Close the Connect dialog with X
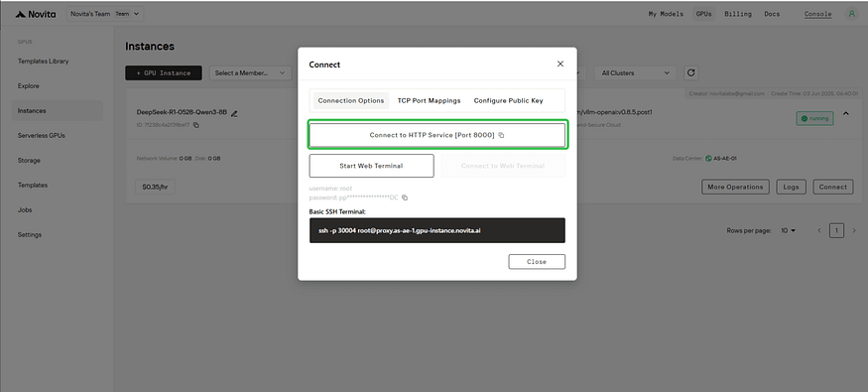868x392 pixels. 560,65
